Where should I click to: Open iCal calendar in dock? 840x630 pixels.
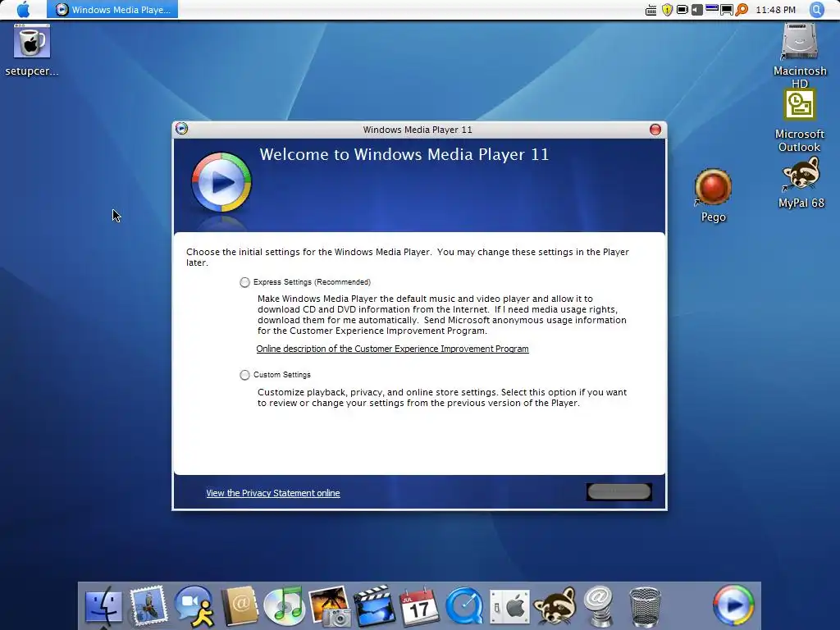[419, 607]
